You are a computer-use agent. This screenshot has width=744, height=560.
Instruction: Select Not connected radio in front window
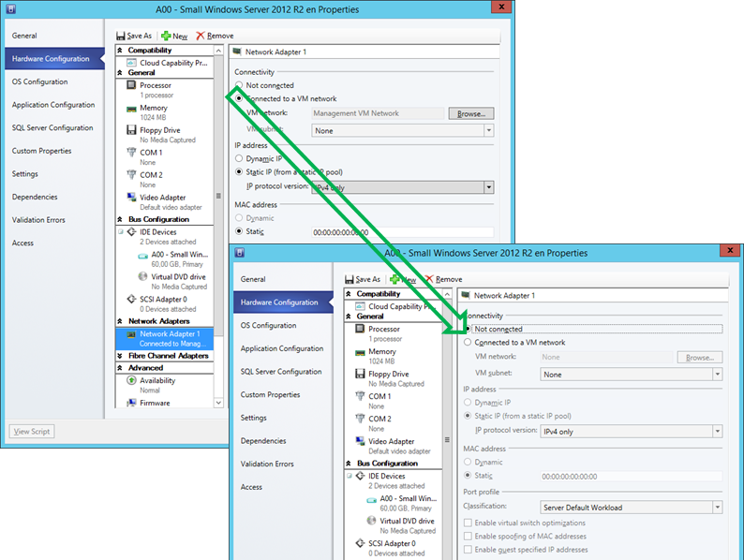click(468, 329)
